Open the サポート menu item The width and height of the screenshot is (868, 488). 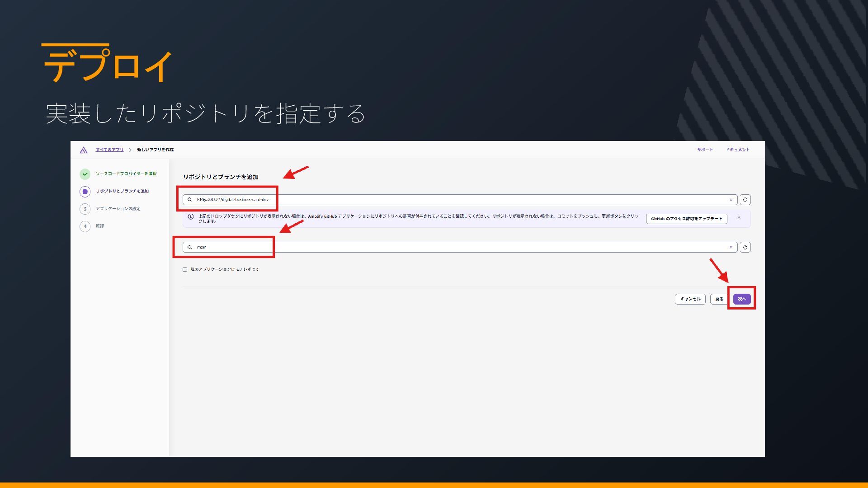click(x=705, y=150)
